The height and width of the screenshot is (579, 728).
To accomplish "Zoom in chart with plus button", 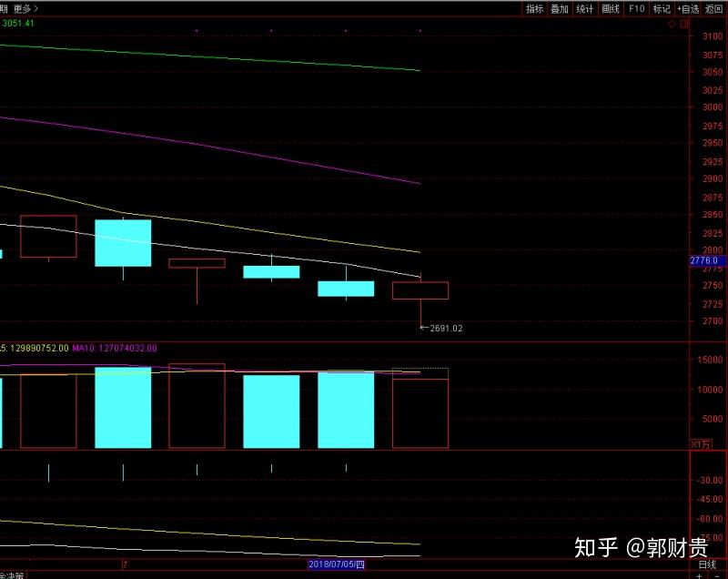I will pos(699,575).
